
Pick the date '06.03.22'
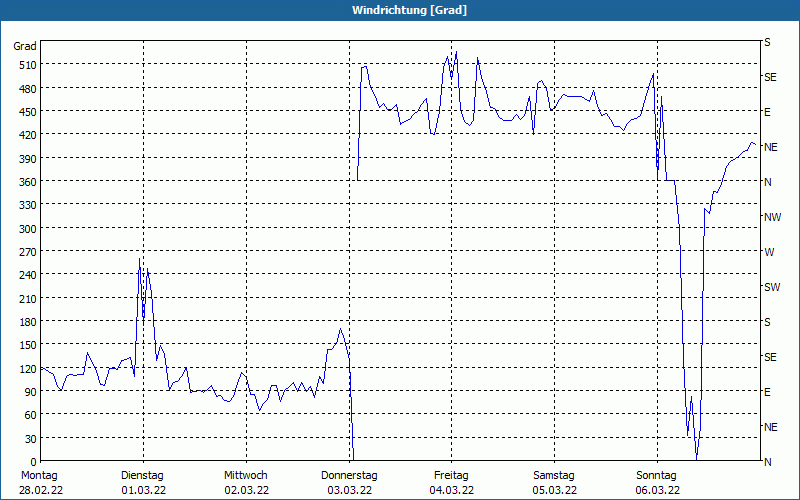[658, 490]
